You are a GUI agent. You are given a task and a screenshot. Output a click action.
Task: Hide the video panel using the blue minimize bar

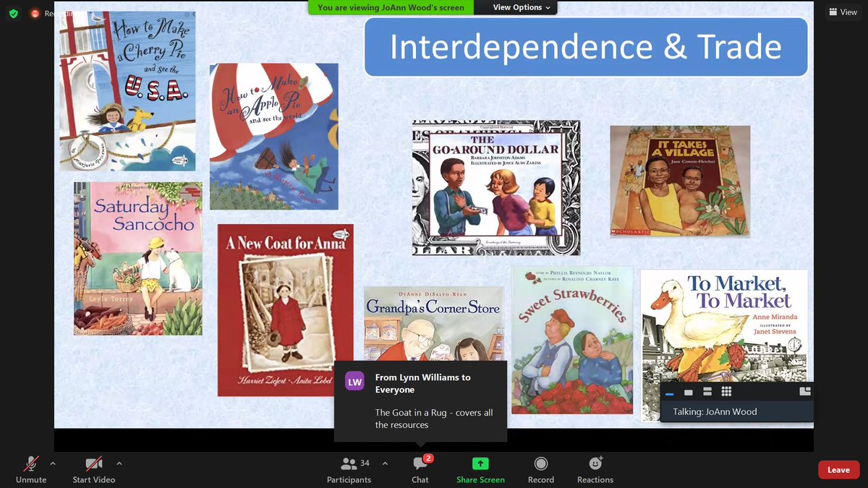[669, 393]
